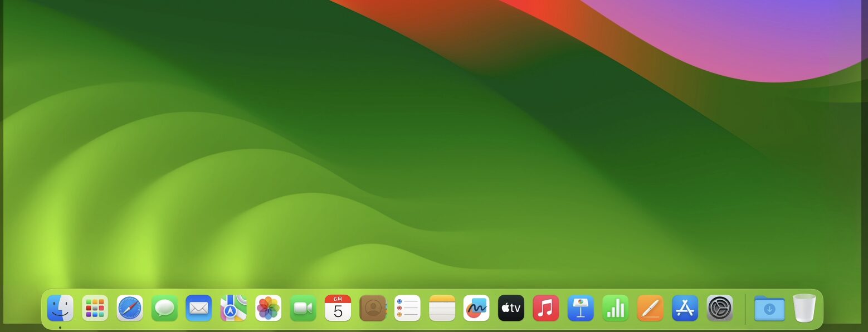The image size is (868, 332).
Task: Open Calendar showing date 5
Action: click(338, 308)
